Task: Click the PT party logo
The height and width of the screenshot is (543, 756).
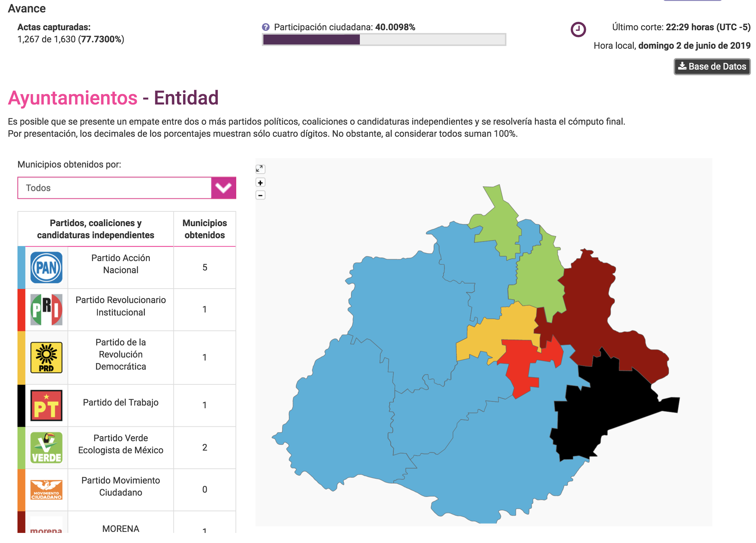Action: (x=46, y=406)
